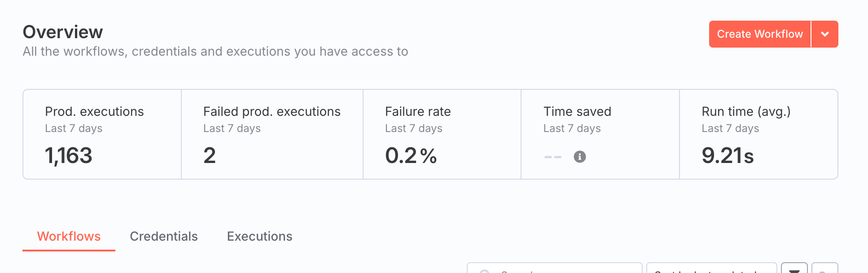Open the Failed prod. executions card
This screenshot has height=273, width=868.
272,134
